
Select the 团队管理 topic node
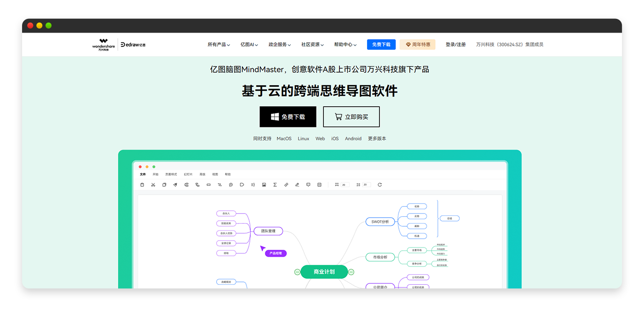pyautogui.click(x=268, y=231)
